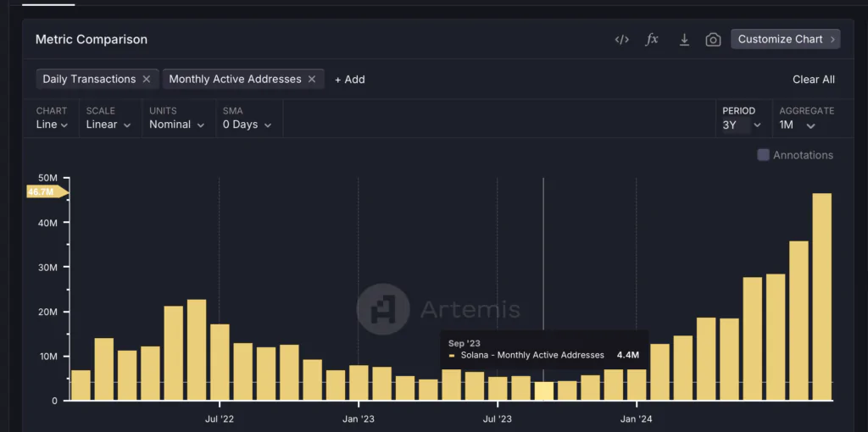Viewport: 868px width, 432px height.
Task: Click the embed code icon
Action: point(621,40)
